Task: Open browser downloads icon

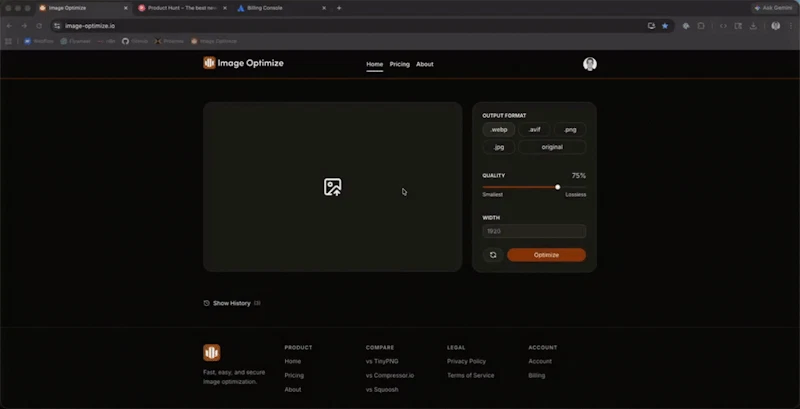Action: coord(753,26)
